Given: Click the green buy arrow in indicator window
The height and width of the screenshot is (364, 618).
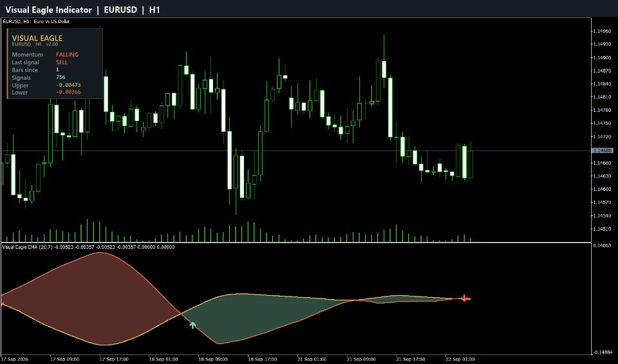Looking at the screenshot, I should coord(192,325).
